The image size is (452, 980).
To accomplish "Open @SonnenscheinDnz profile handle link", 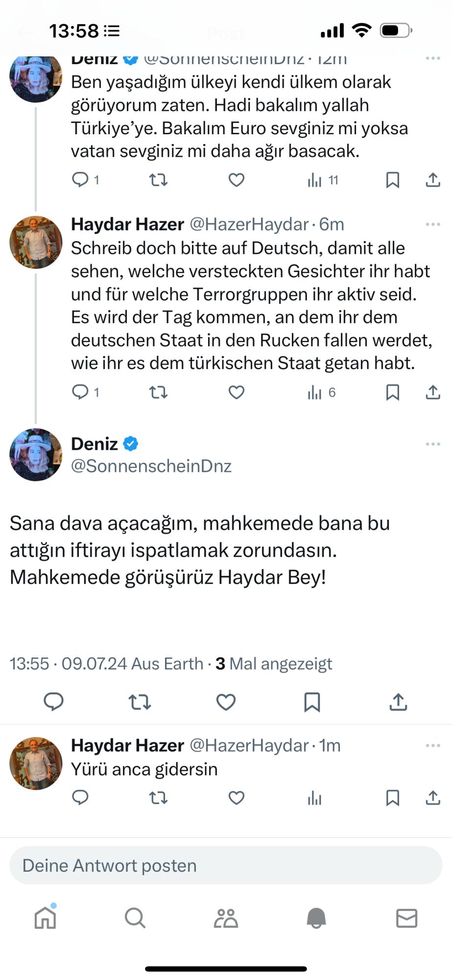I will (151, 466).
